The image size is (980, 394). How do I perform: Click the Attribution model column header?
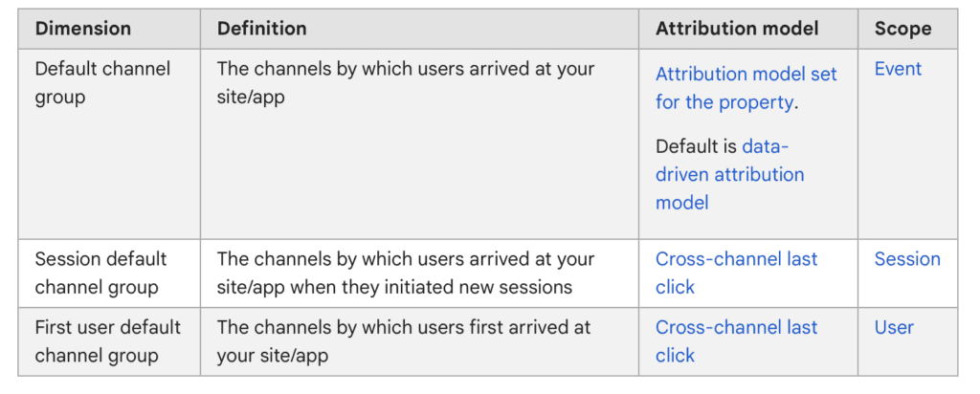pyautogui.click(x=737, y=29)
